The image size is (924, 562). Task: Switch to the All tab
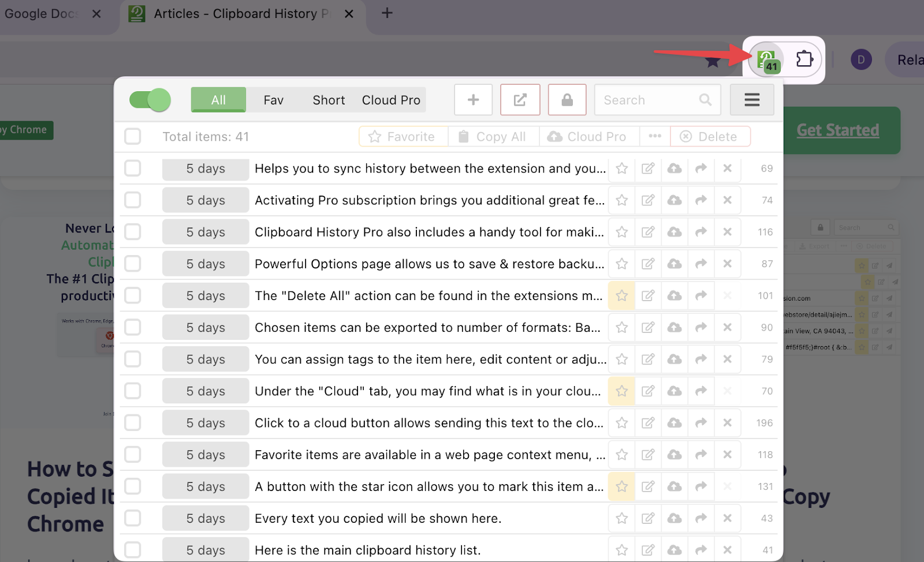click(218, 100)
